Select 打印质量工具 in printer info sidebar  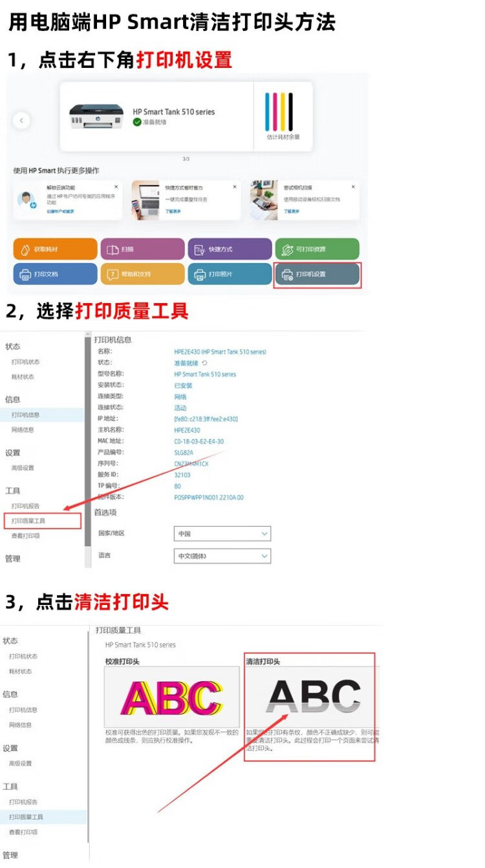28,521
